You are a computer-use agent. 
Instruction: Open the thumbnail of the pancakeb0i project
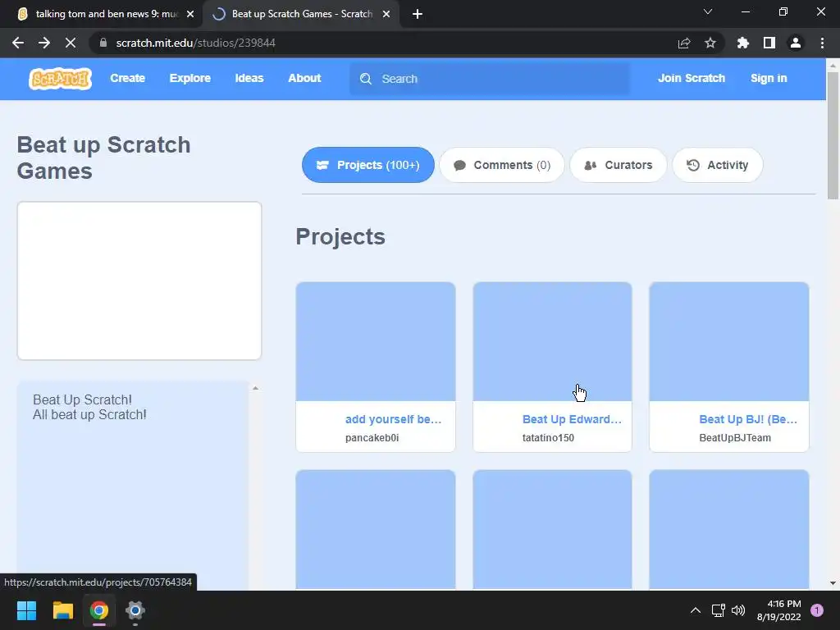(376, 342)
